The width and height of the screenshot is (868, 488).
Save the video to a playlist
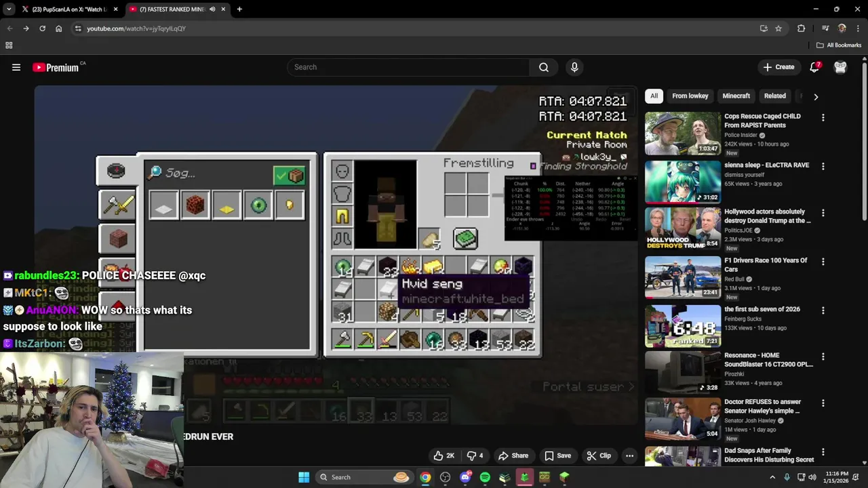click(x=557, y=455)
